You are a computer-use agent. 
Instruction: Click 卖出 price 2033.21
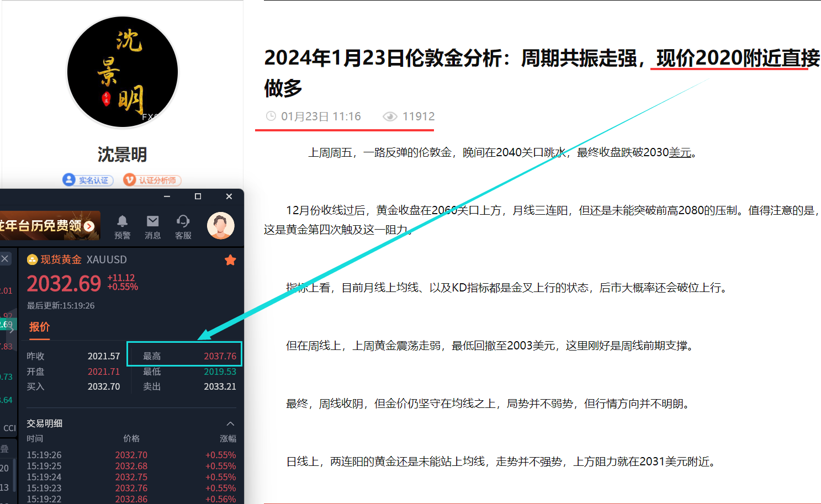tap(220, 387)
